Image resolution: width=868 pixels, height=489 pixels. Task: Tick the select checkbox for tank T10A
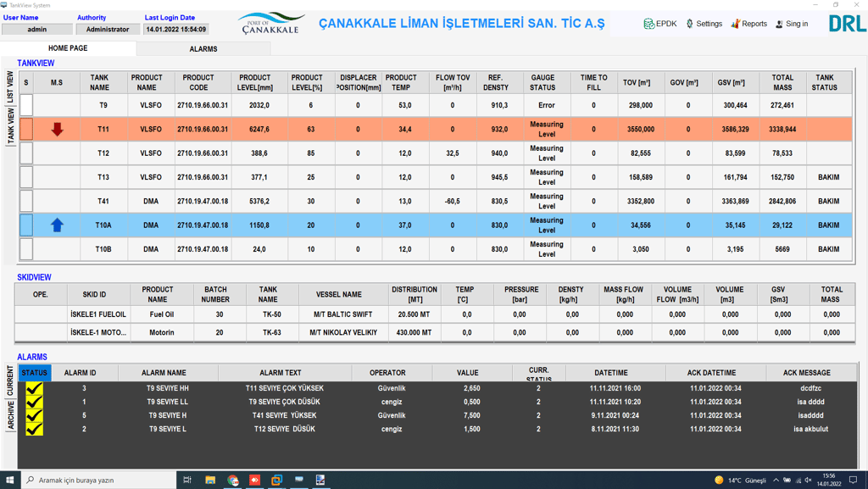[x=26, y=225]
